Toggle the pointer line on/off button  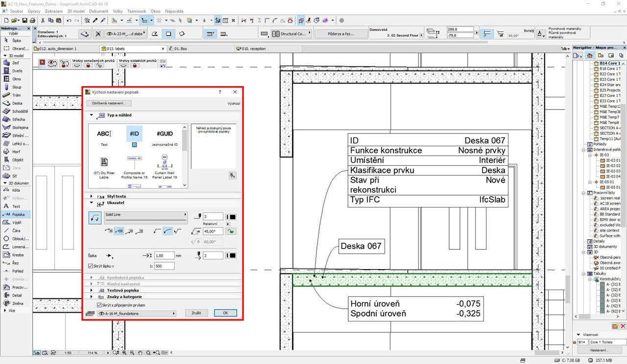point(95,218)
